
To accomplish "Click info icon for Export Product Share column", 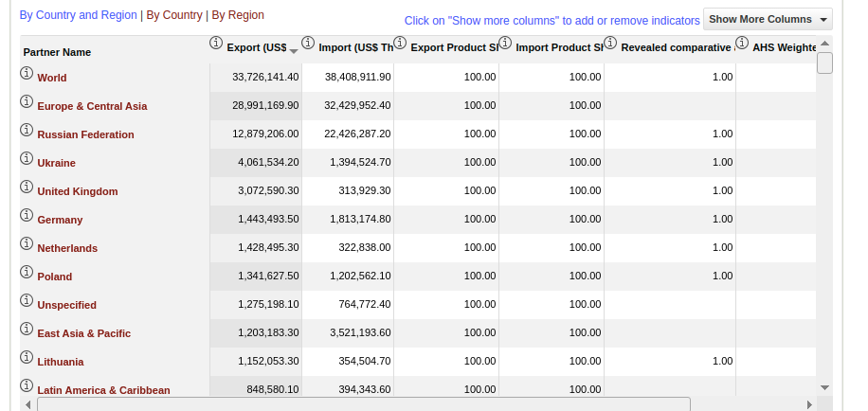I will (x=400, y=43).
